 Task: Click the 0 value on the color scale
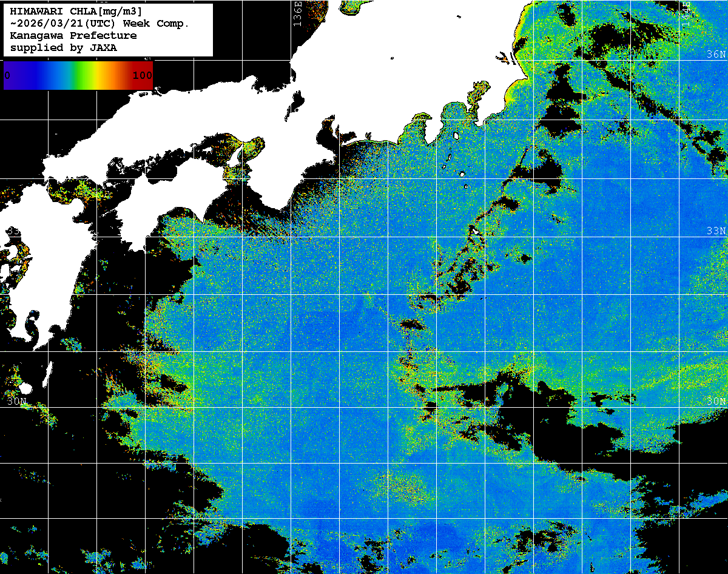coord(7,76)
